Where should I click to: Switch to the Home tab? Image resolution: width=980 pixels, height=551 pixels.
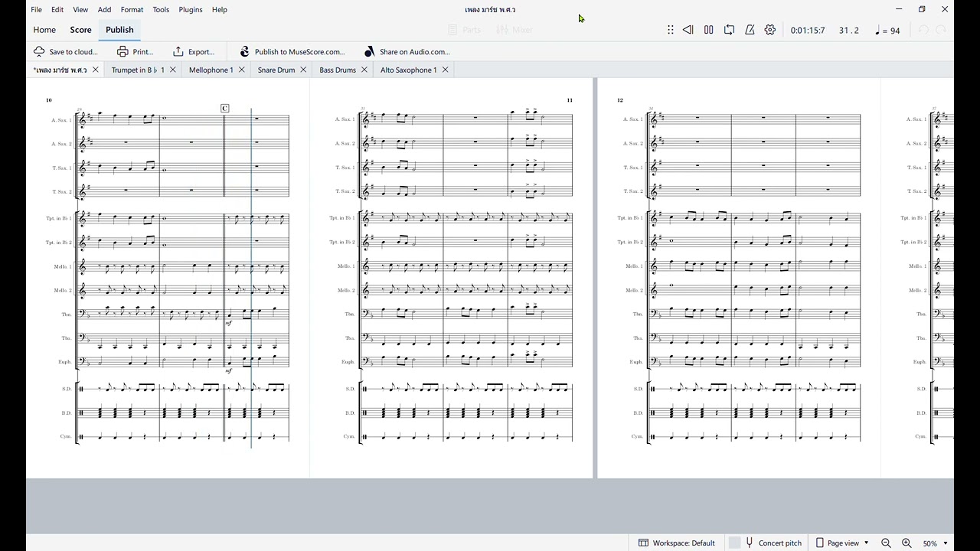coord(44,30)
